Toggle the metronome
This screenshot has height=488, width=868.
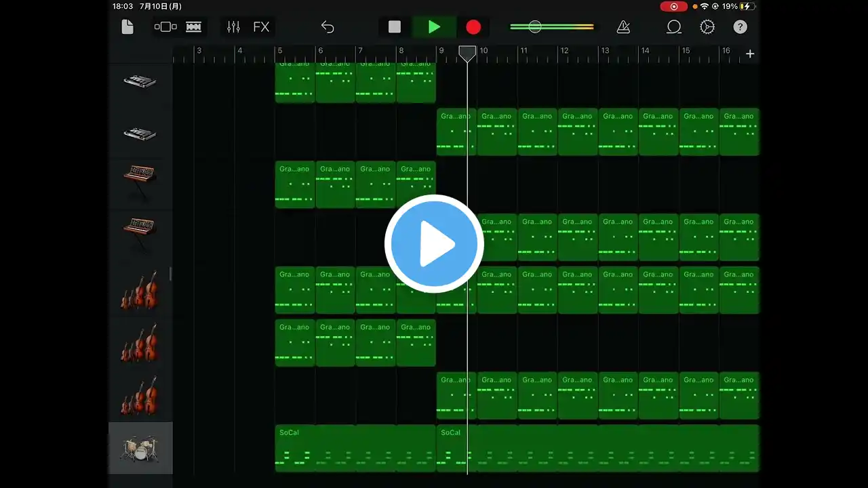click(623, 27)
